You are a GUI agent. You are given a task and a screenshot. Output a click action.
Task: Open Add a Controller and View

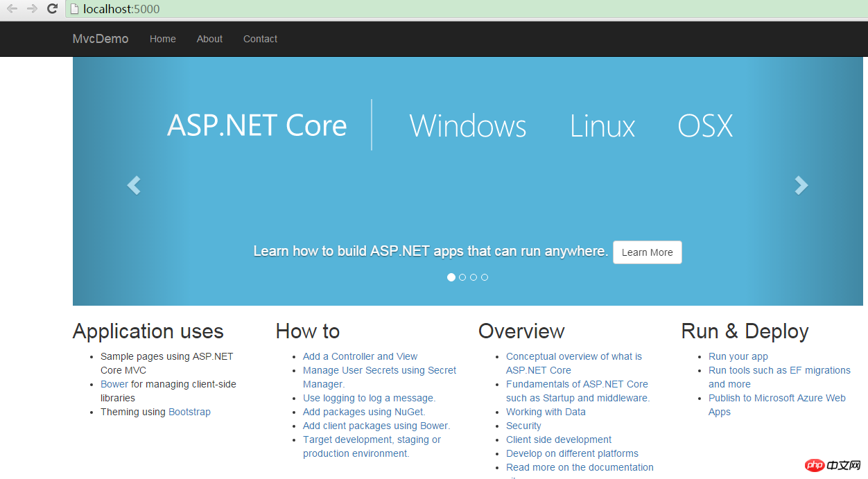coord(360,356)
